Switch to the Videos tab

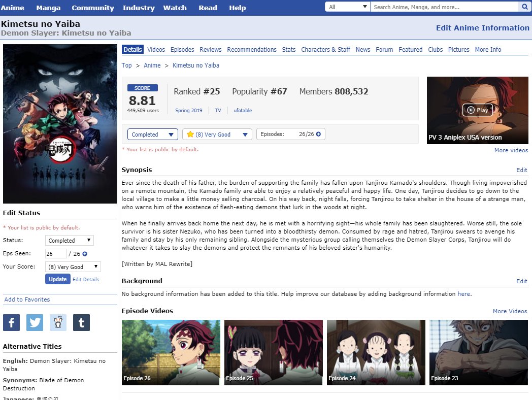click(x=156, y=50)
